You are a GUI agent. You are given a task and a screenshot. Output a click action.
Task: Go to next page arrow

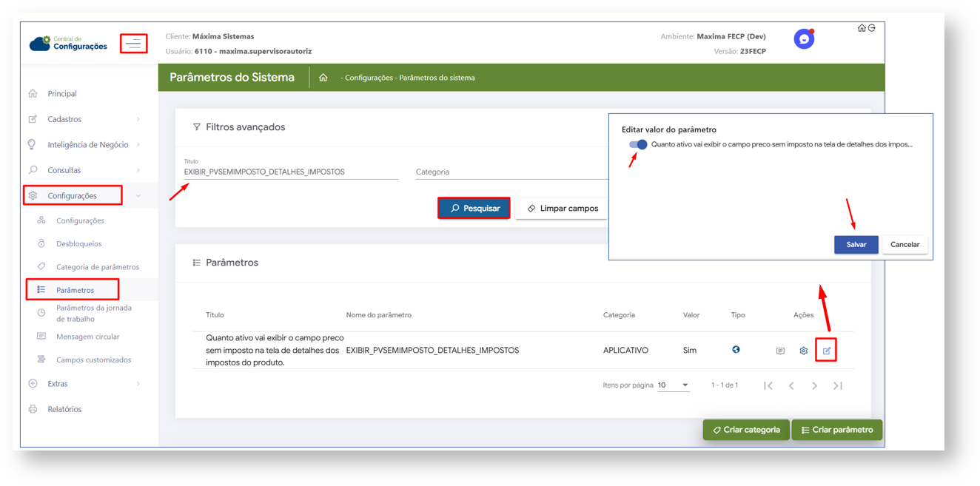pos(814,385)
